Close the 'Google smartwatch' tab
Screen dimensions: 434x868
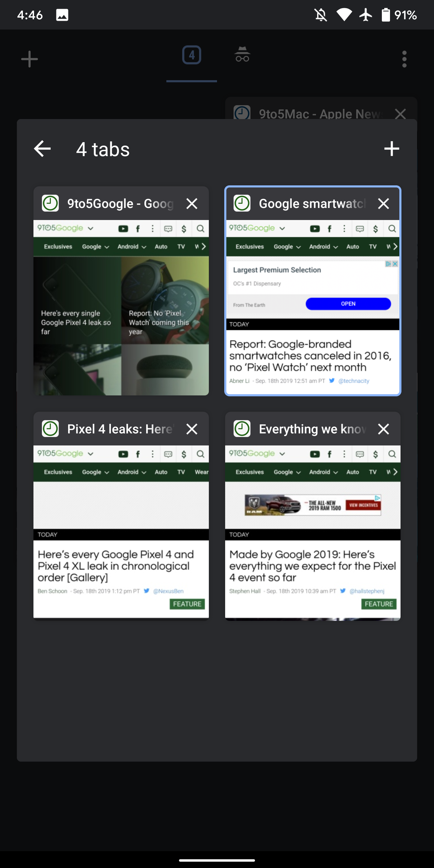[383, 203]
